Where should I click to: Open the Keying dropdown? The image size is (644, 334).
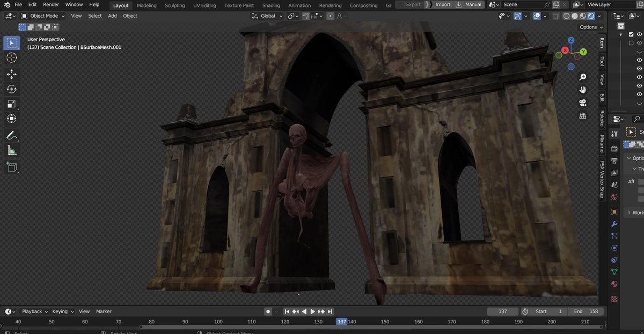pos(62,311)
